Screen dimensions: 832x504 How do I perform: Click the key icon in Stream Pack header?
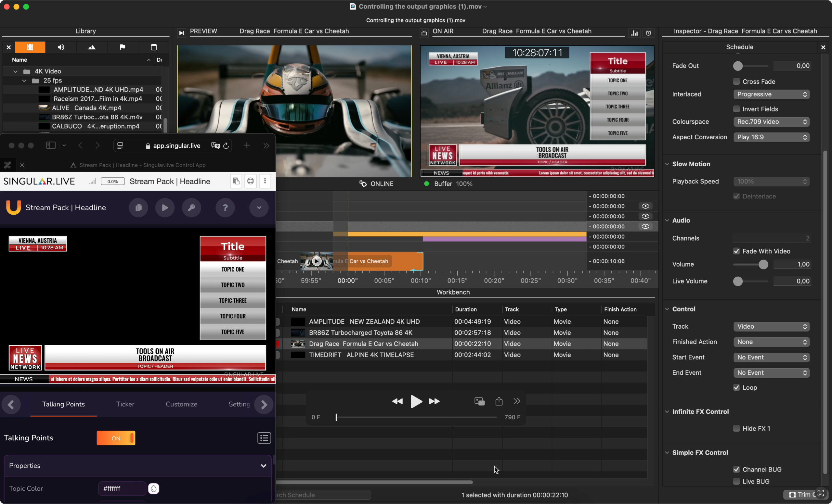click(191, 208)
